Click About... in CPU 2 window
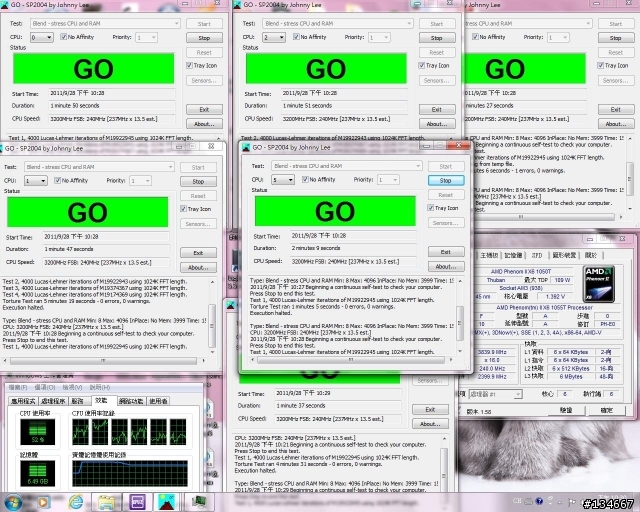The height and width of the screenshot is (512, 640). click(x=437, y=124)
